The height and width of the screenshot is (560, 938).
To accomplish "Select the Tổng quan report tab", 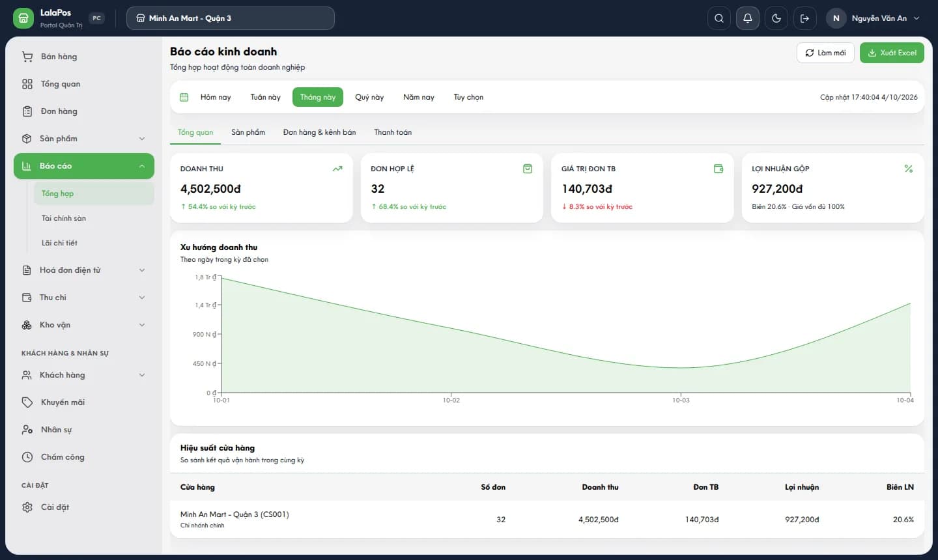I will (x=195, y=132).
